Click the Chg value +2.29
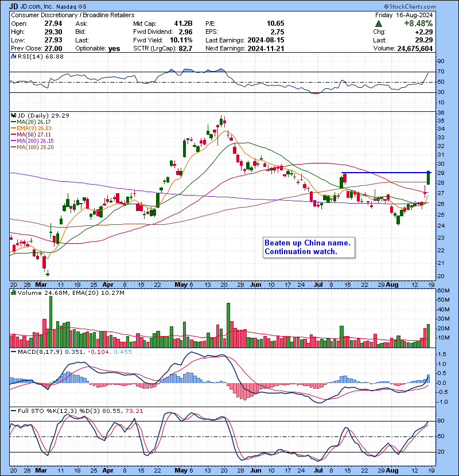This screenshot has height=476, width=459. point(424,32)
